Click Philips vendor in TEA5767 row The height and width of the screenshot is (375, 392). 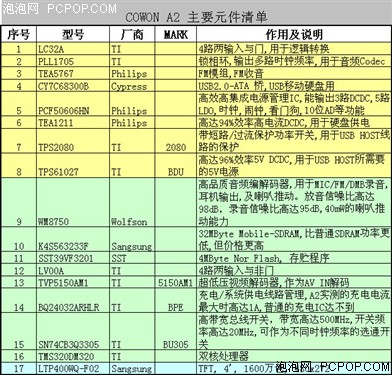[132, 74]
